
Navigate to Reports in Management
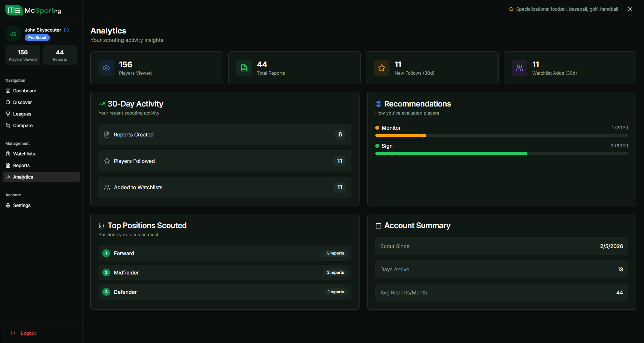[x=21, y=165]
